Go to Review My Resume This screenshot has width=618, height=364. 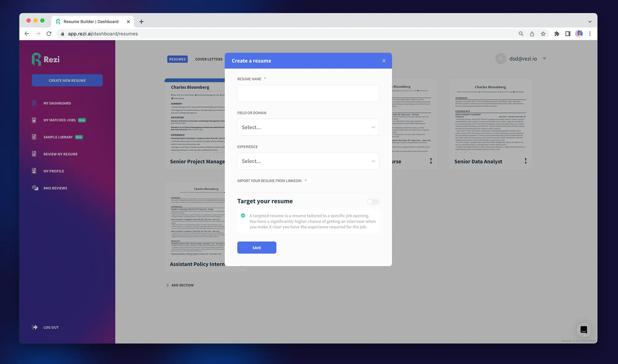click(61, 154)
